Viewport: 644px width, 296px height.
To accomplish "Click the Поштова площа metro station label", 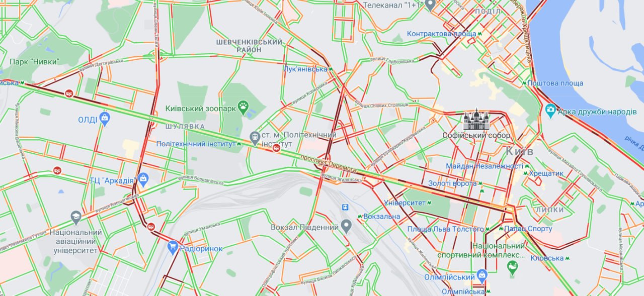I will coord(555,83).
